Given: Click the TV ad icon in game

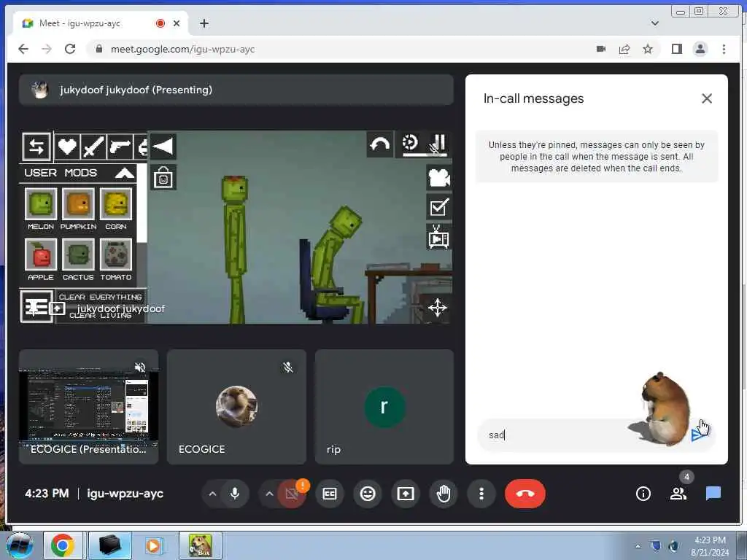Looking at the screenshot, I should [438, 237].
